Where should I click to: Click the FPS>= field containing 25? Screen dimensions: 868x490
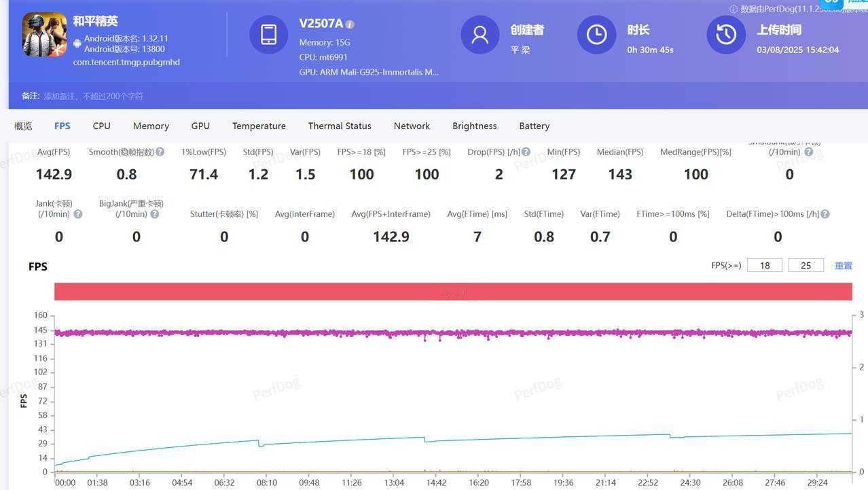click(x=806, y=265)
